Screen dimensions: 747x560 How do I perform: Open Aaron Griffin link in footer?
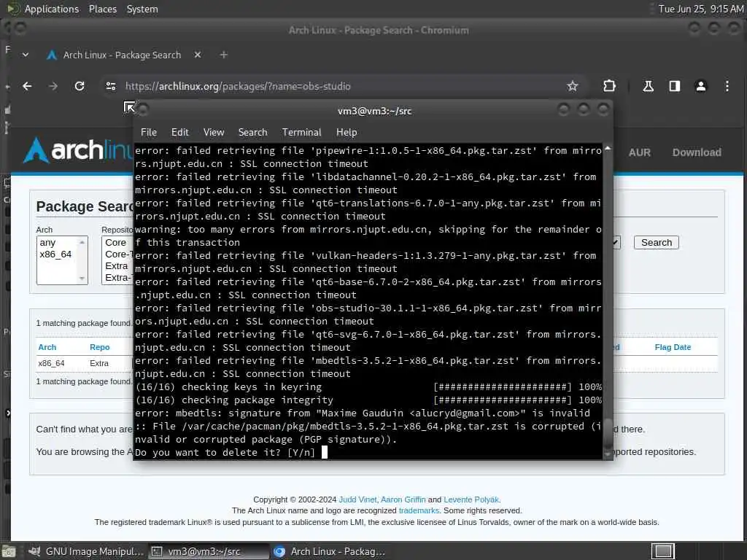pyautogui.click(x=403, y=499)
